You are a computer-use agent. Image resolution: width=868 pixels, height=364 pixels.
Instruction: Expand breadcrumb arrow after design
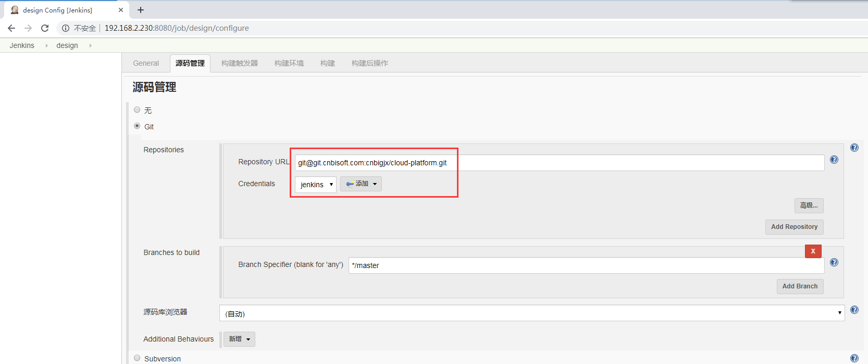[x=90, y=45]
